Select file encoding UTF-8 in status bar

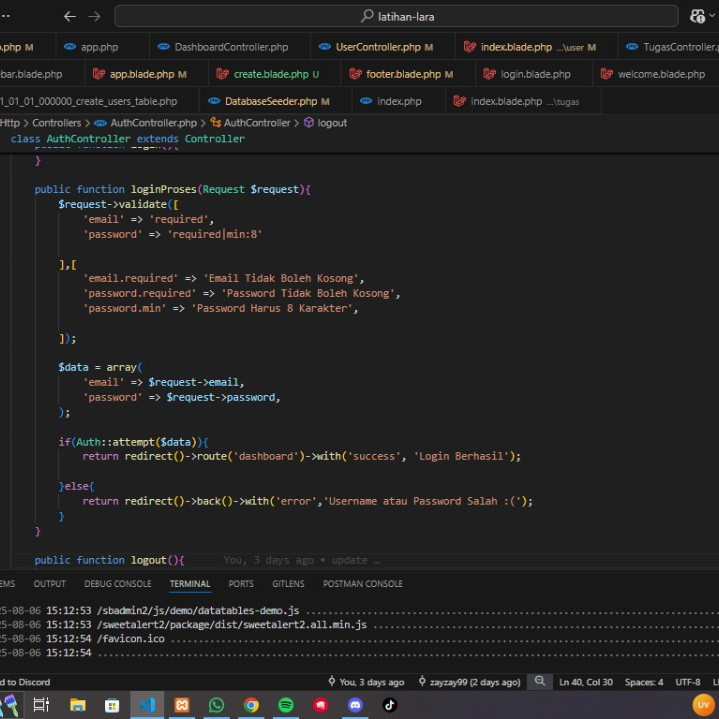click(x=688, y=682)
